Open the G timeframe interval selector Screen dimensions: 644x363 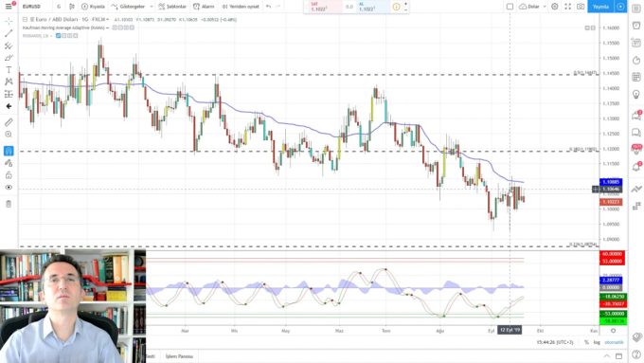point(59,7)
